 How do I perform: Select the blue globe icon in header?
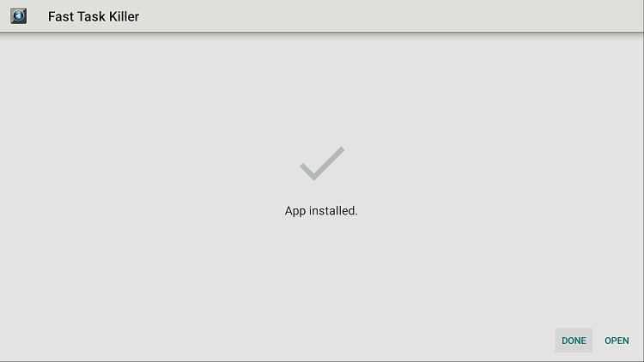(19, 16)
